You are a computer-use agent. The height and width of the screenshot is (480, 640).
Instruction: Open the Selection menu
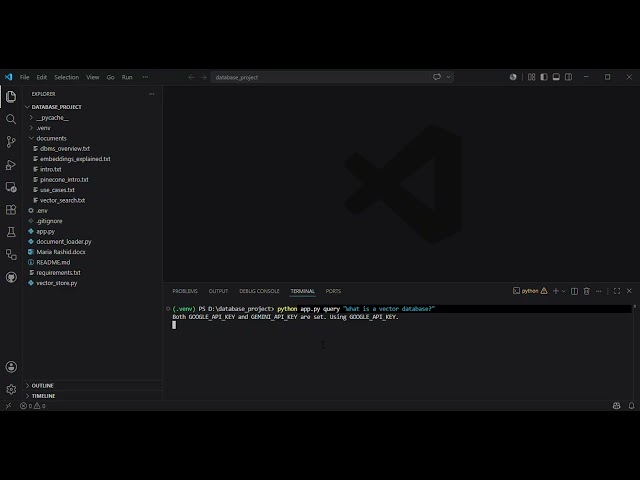click(67, 77)
